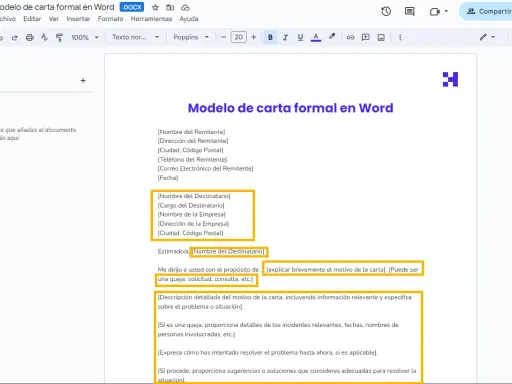Open the Editar menu
Image resolution: width=512 pixels, height=384 pixels.
point(32,19)
